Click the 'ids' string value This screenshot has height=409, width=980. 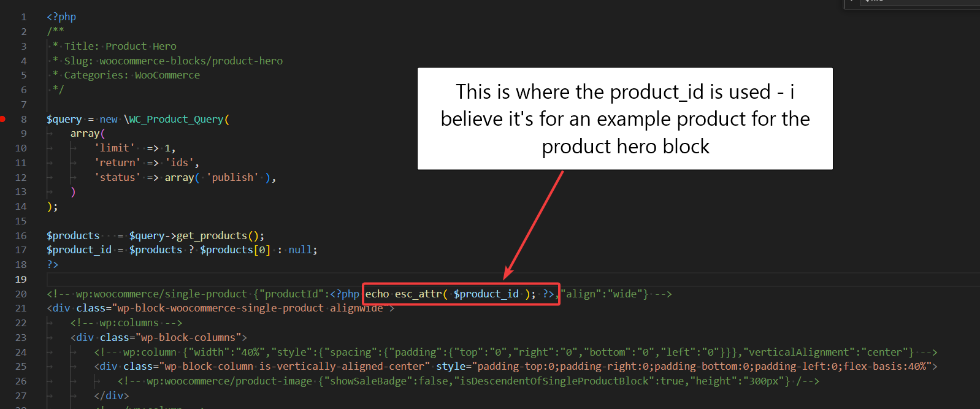point(179,163)
